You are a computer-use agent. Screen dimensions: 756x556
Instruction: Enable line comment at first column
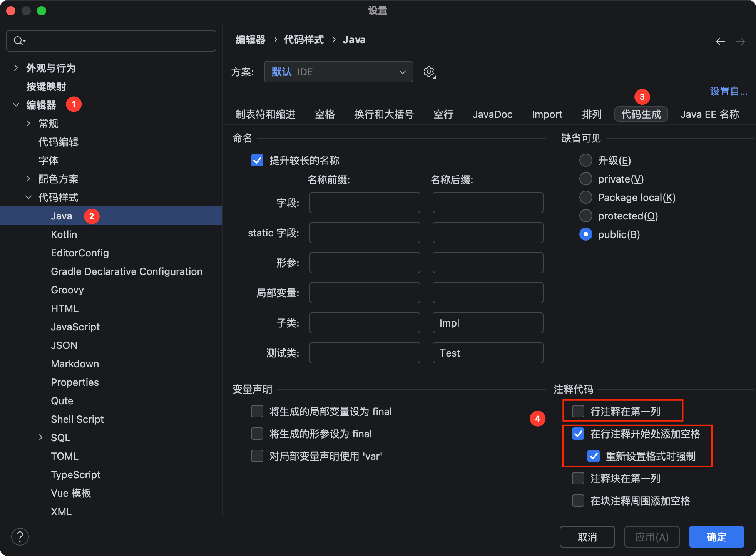coord(578,411)
